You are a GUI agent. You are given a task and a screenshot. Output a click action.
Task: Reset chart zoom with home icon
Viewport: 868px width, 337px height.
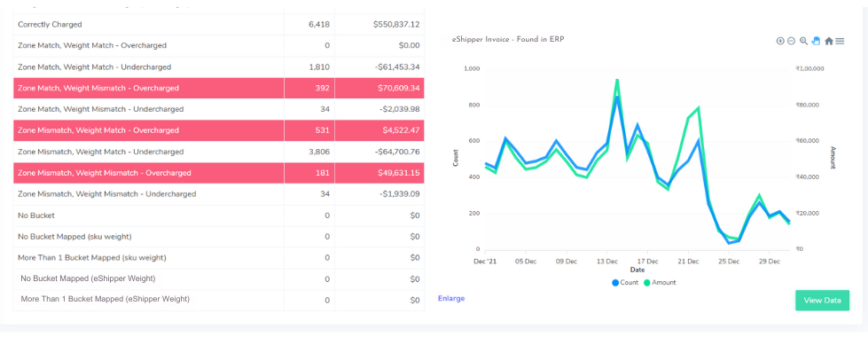pyautogui.click(x=829, y=41)
